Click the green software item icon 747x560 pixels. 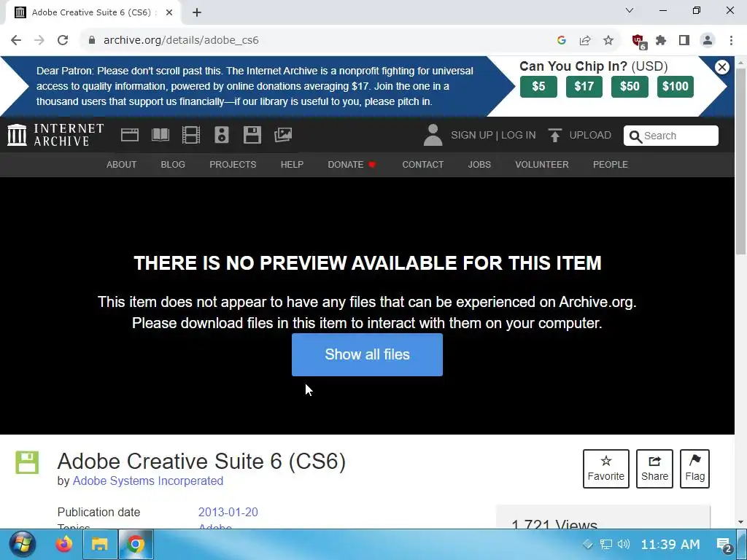[27, 462]
